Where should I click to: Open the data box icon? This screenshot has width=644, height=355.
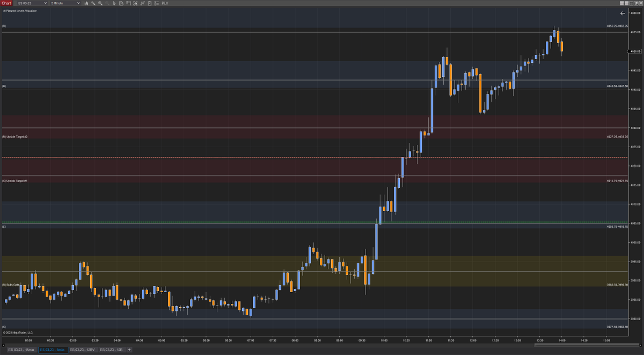pos(135,3)
